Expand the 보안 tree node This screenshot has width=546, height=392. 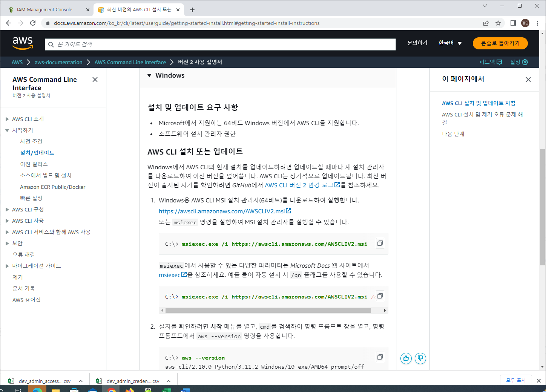coord(7,243)
